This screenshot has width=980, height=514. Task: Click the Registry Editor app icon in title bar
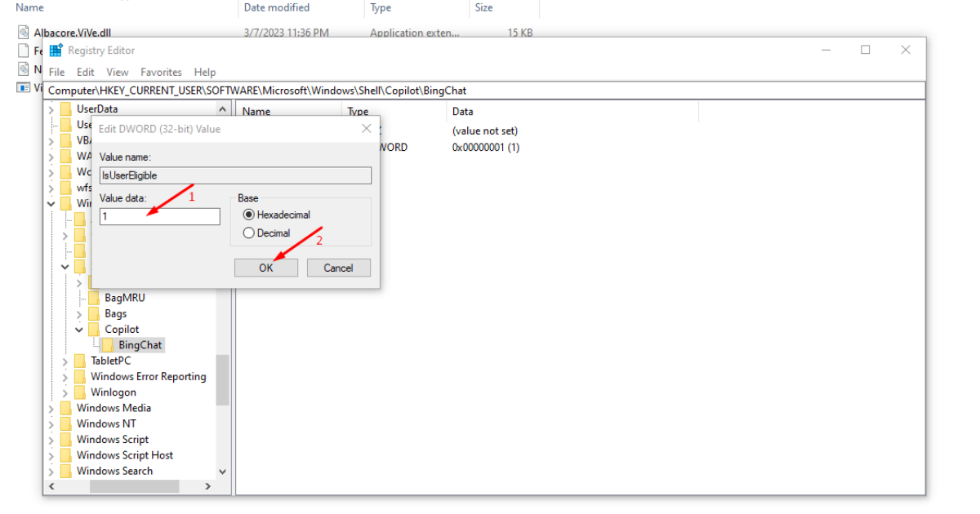(x=56, y=51)
